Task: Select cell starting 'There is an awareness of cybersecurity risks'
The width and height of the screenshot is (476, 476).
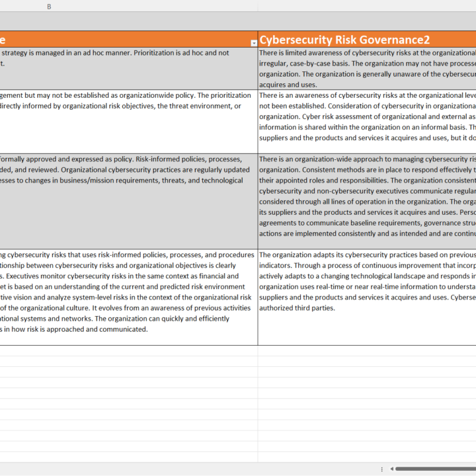Action: point(367,122)
